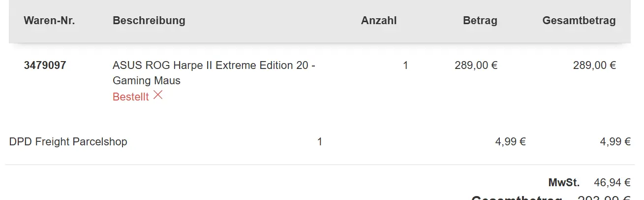Viewport: 644px width, 200px height.
Task: Click the Bestellt status text
Action: point(130,97)
